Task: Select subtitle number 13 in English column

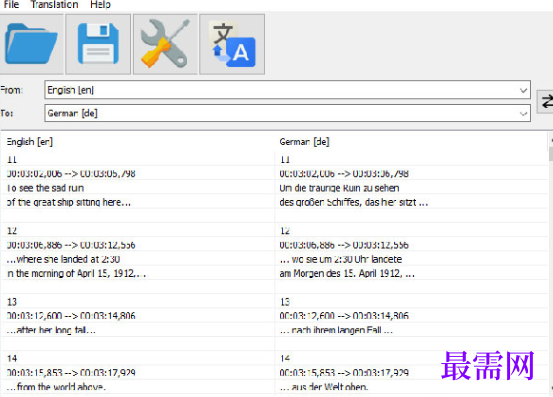Action: 12,302
